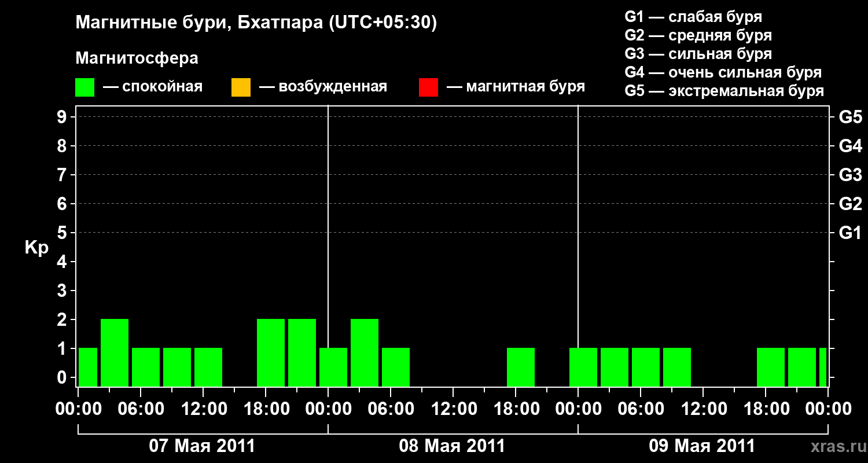This screenshot has height=463, width=868.
Task: Click the right-axis 'G5' level label
Action: [850, 117]
